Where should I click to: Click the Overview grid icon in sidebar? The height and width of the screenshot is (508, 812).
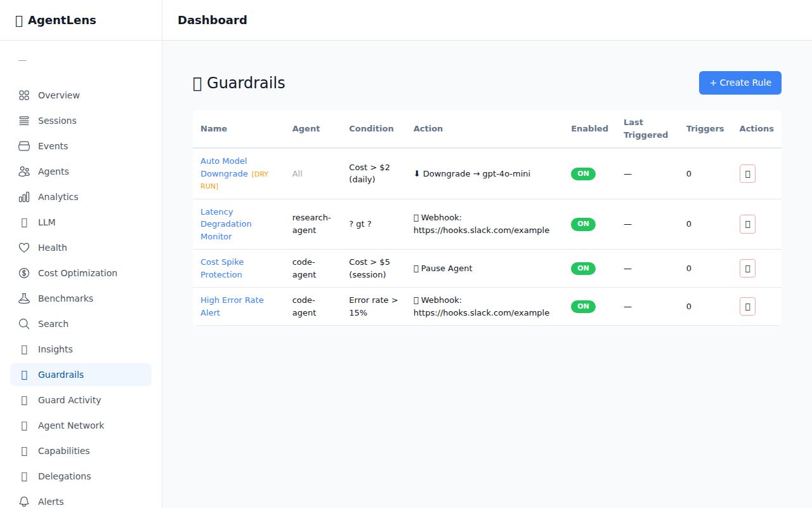point(24,95)
